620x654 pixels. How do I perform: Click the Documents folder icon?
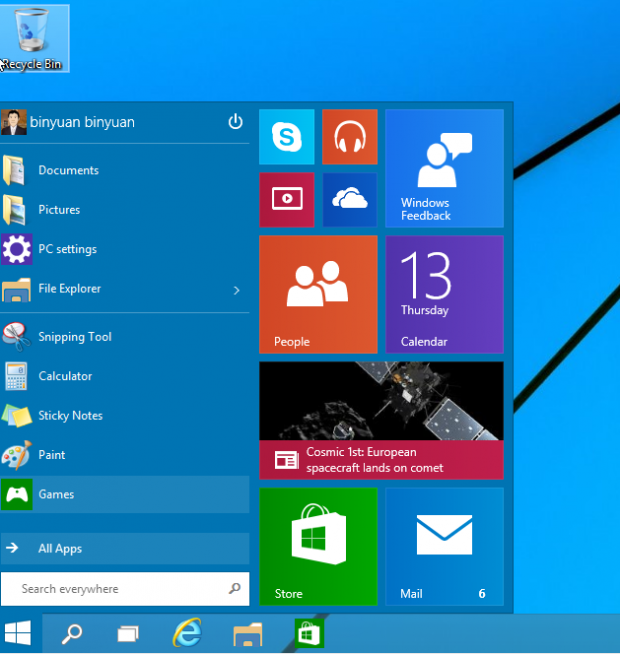14,170
